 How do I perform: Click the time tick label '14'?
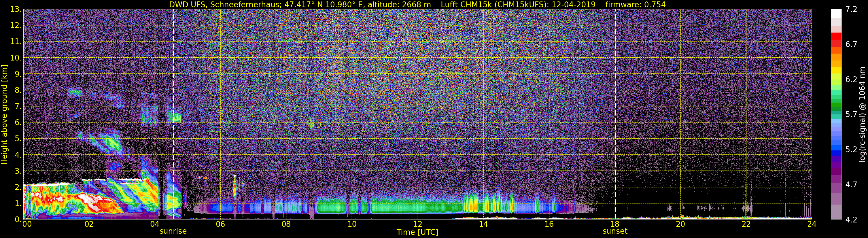tap(483, 224)
